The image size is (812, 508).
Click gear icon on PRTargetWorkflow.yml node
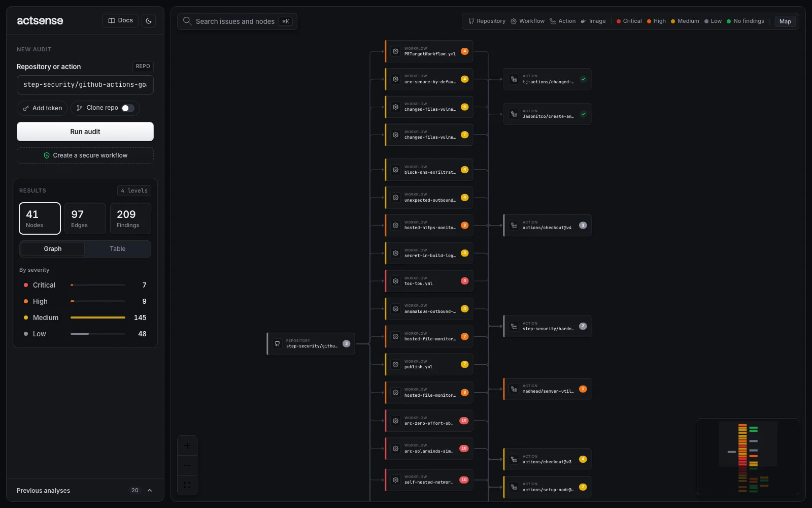396,51
